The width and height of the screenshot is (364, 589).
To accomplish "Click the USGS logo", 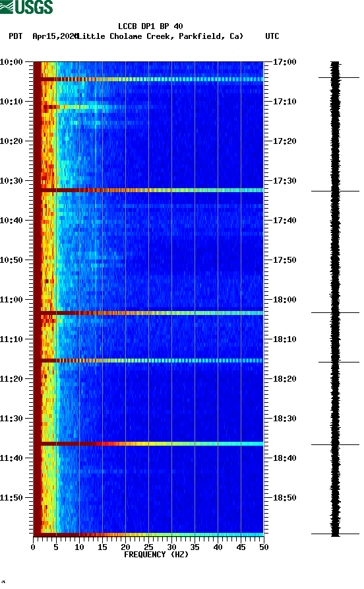I will pyautogui.click(x=26, y=7).
